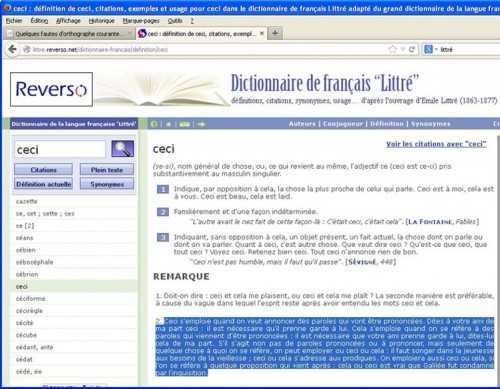Bookmark page with the star icon

(x=392, y=49)
